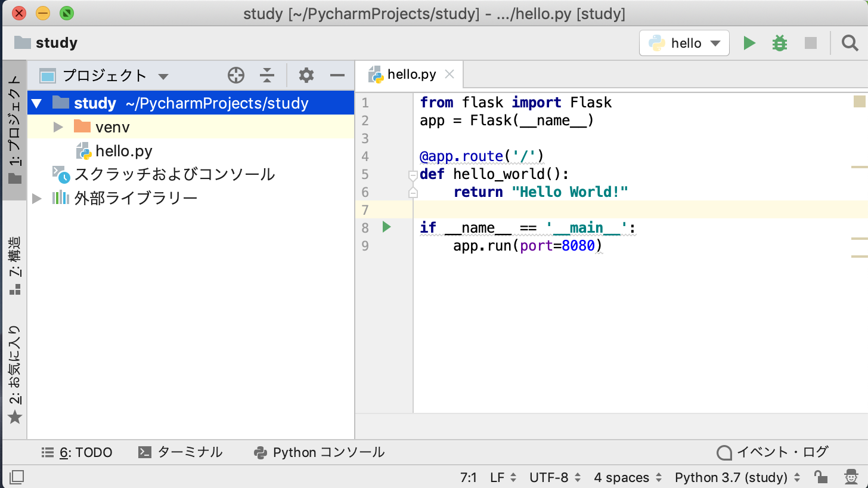This screenshot has height=488, width=868.
Task: Click the settings gear in the project panel
Action: [306, 75]
